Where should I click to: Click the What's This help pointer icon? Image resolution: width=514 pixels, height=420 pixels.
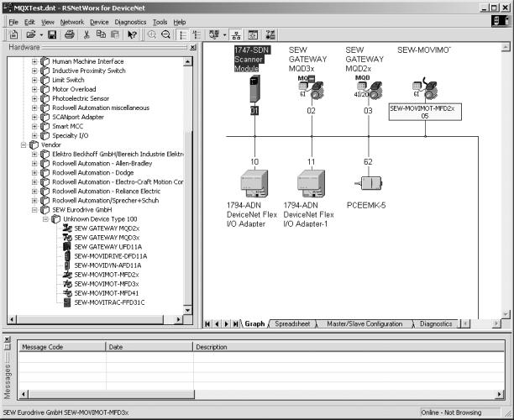(x=132, y=34)
